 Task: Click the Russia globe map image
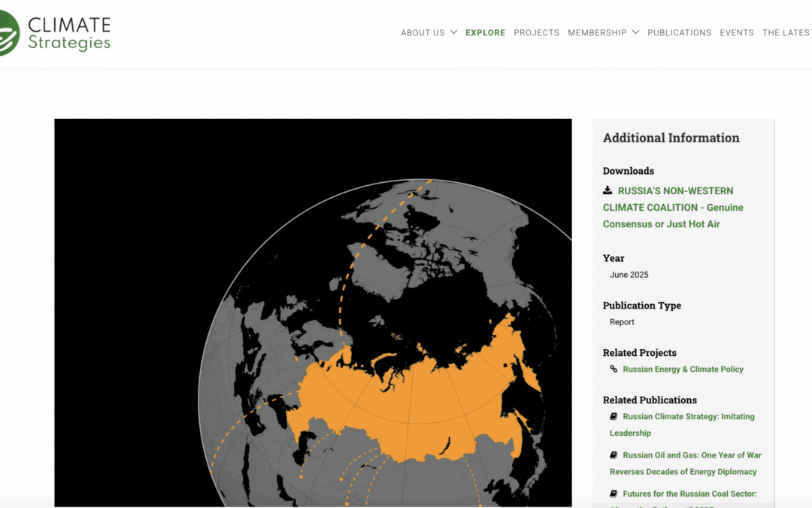313,312
